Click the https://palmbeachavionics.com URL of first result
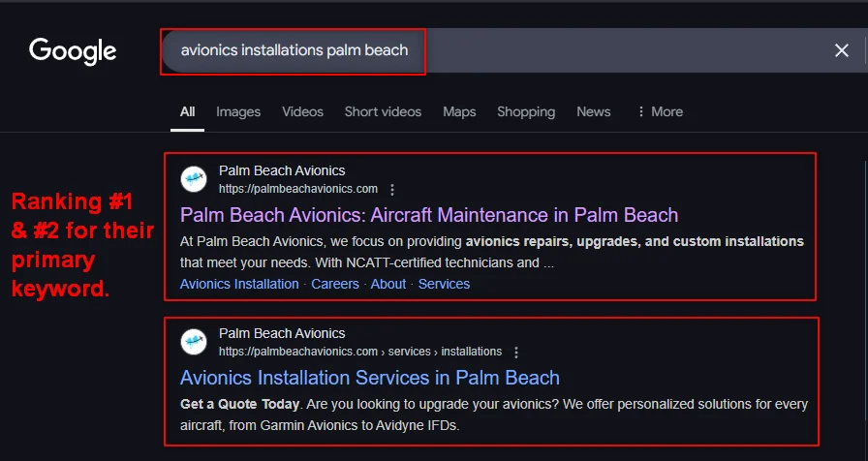 point(298,189)
